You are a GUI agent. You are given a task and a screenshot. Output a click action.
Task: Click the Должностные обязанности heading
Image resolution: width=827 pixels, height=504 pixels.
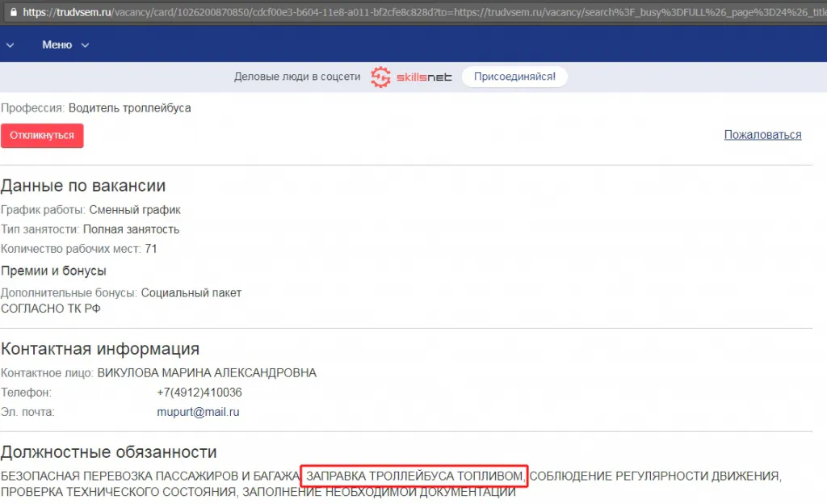coord(109,451)
